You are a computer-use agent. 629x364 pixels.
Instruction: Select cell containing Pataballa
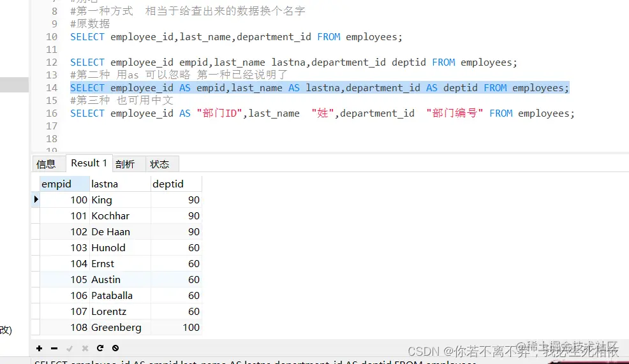click(x=121, y=295)
